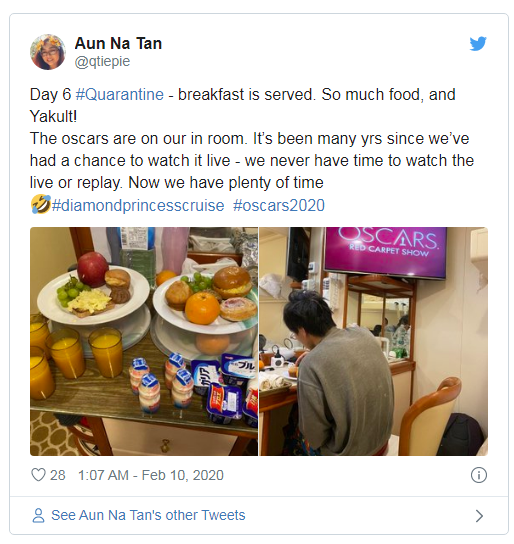Open the Oscars TV room photo

[374, 341]
